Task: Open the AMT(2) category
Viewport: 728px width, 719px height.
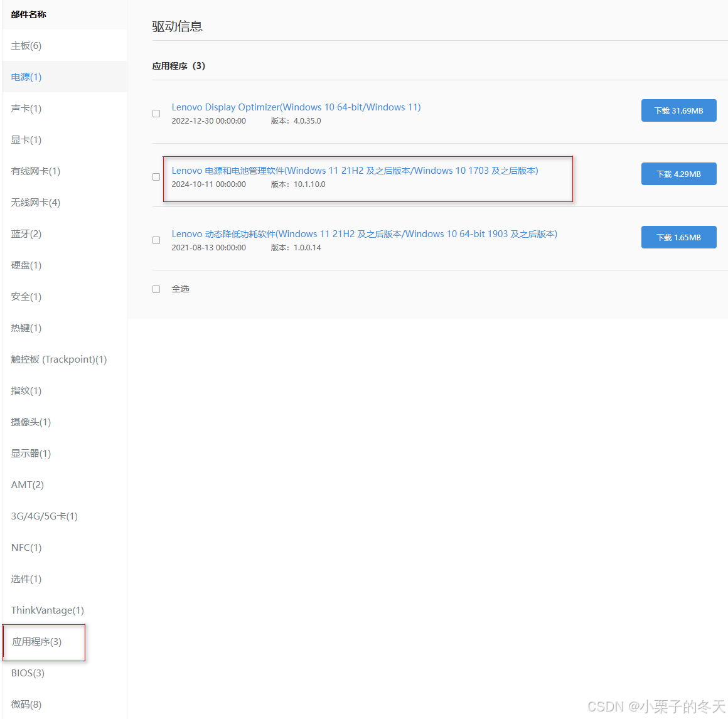Action: pyautogui.click(x=28, y=484)
